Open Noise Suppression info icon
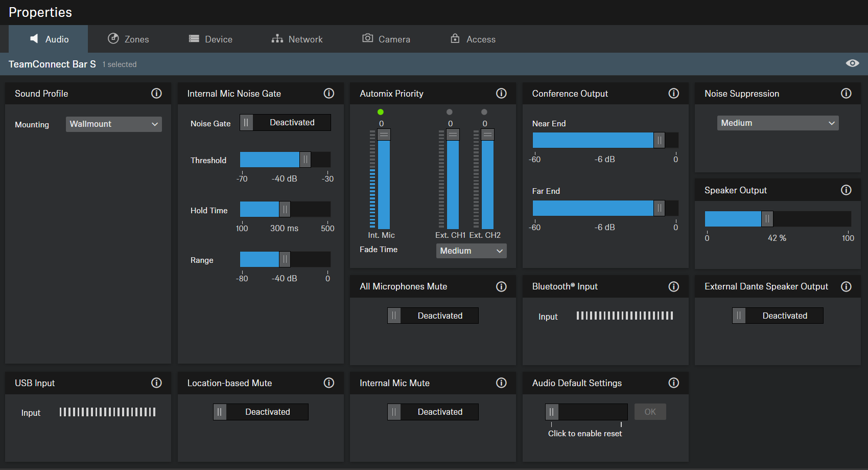The image size is (868, 470). pos(846,94)
